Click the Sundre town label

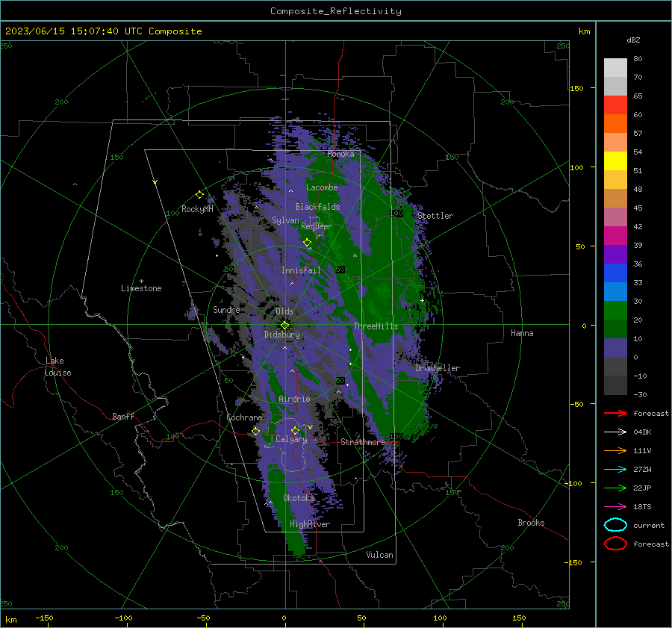coord(226,310)
